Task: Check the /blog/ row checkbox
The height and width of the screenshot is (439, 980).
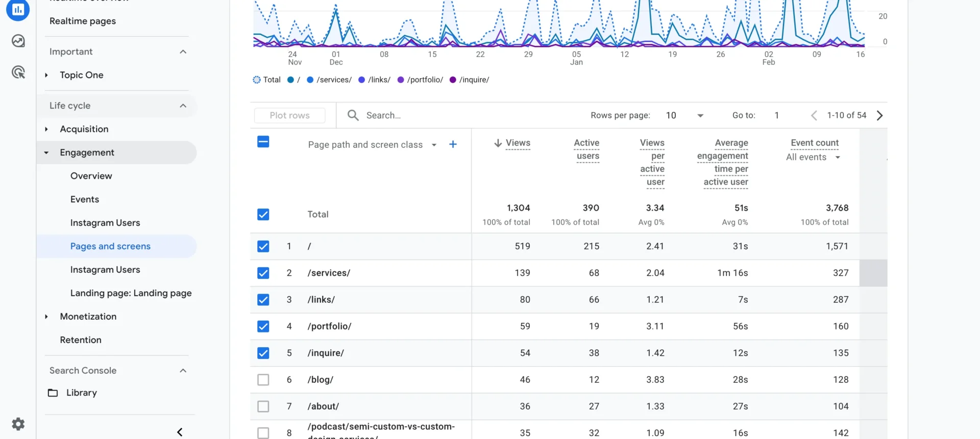Action: pos(263,380)
